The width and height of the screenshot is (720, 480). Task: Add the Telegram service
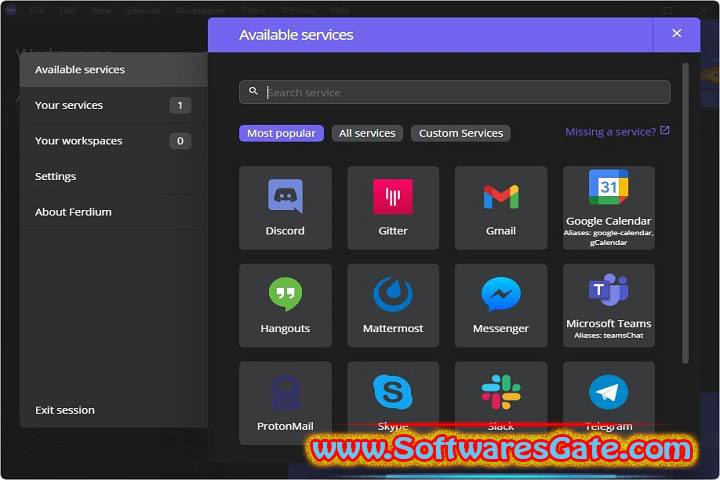coord(609,399)
